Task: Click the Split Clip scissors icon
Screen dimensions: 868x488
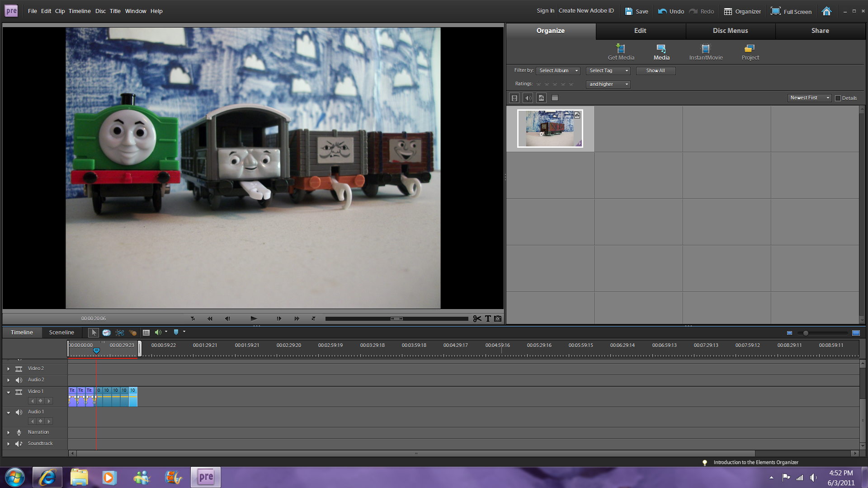Action: pyautogui.click(x=477, y=319)
